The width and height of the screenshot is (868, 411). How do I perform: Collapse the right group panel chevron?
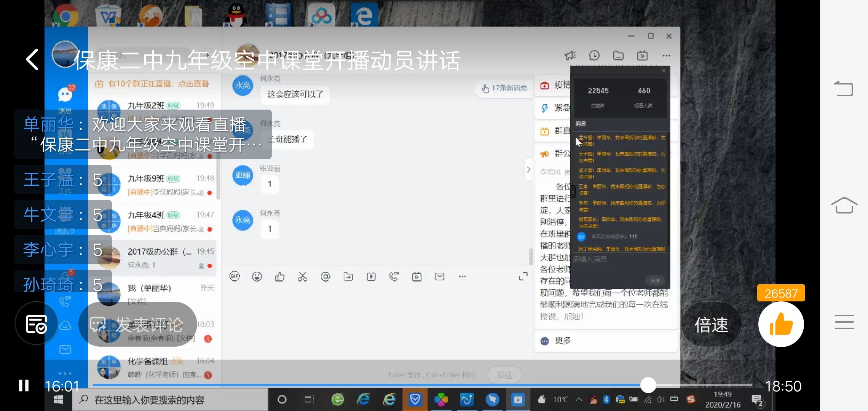click(x=528, y=170)
